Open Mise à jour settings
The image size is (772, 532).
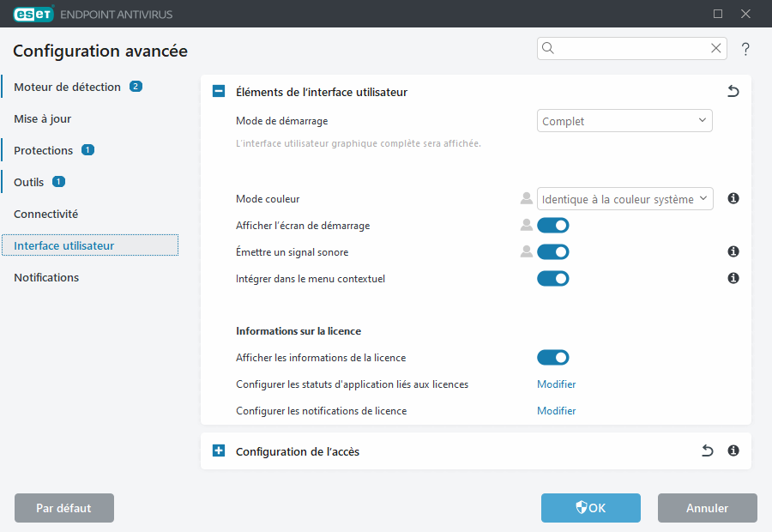pos(42,118)
